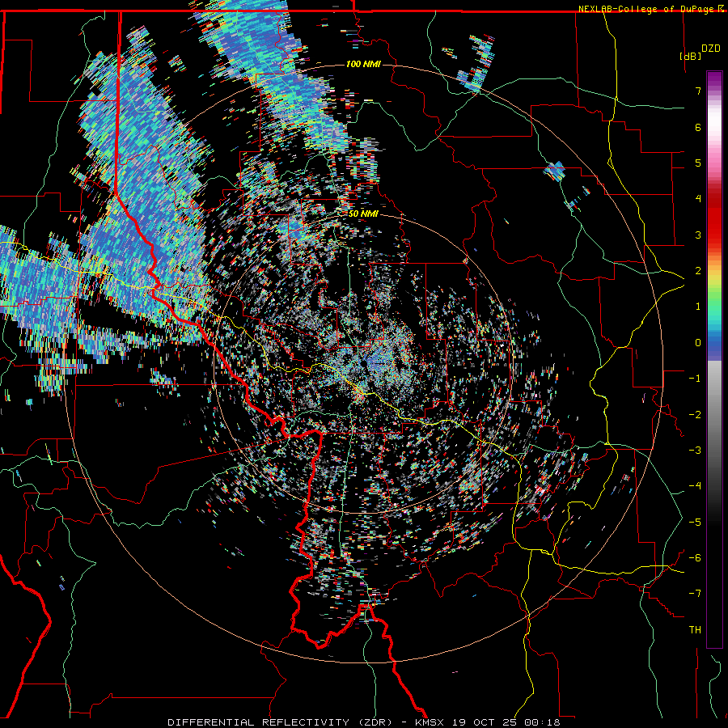Click the DZD product label

711,49
